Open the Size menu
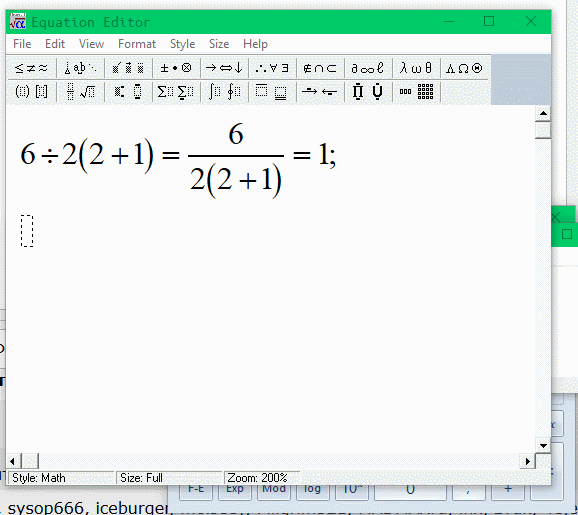 [x=219, y=44]
